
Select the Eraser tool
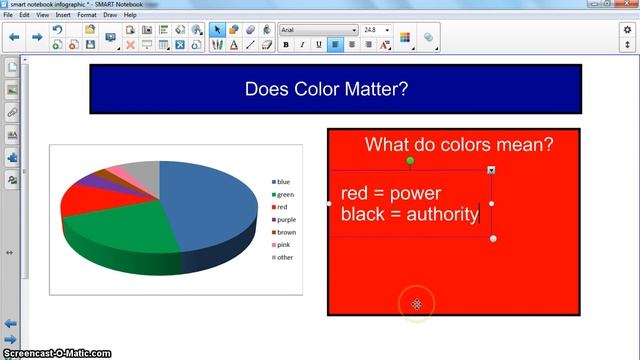click(x=250, y=29)
